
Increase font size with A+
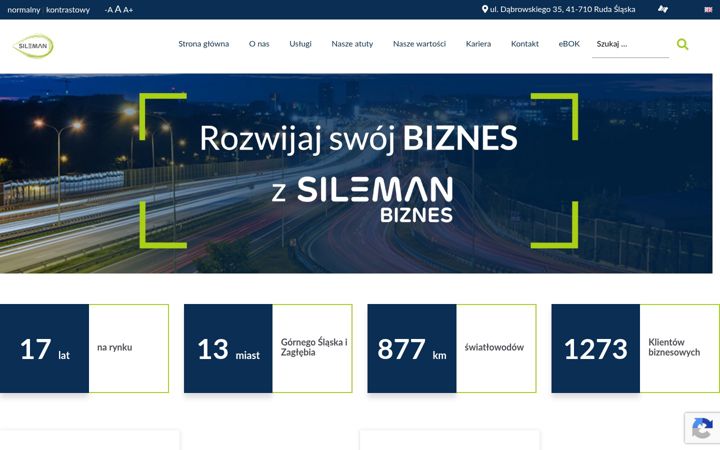click(128, 10)
